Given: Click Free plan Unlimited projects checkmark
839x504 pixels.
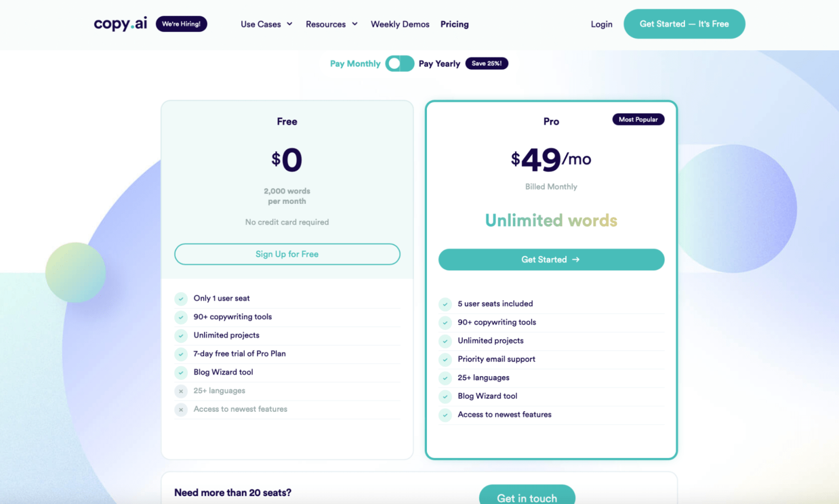Looking at the screenshot, I should 181,335.
